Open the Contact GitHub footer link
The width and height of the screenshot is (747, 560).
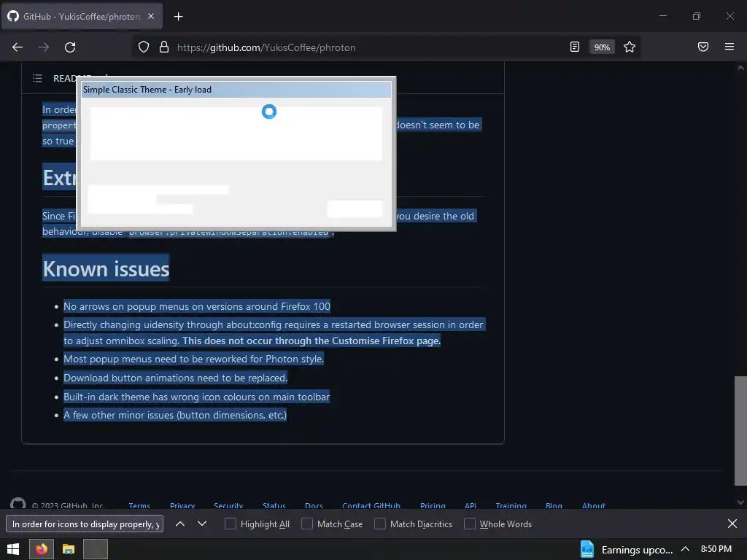click(371, 505)
